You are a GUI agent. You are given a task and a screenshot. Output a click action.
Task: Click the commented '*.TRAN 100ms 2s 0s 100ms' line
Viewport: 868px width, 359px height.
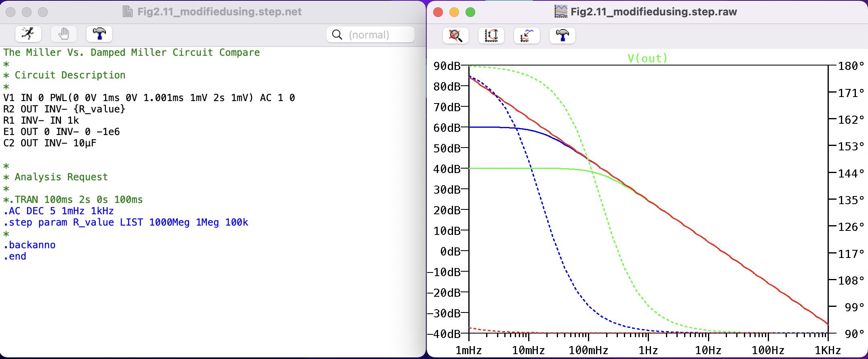pos(73,200)
